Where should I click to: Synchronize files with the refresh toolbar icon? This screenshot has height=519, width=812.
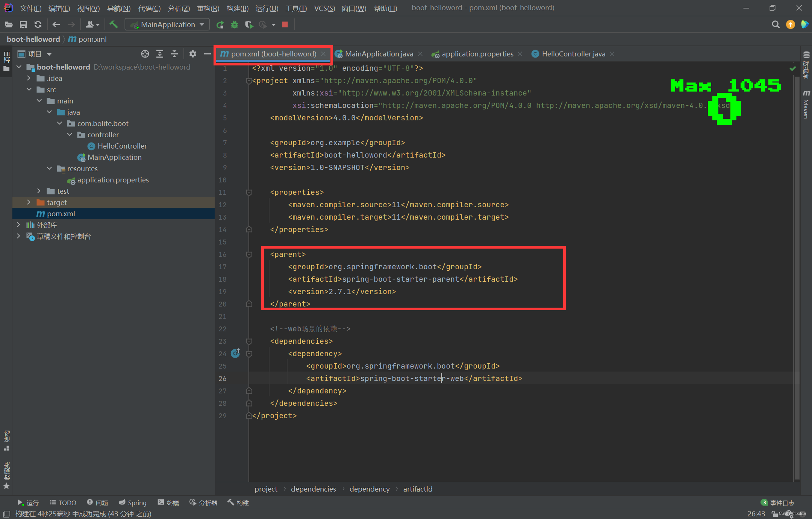click(38, 24)
